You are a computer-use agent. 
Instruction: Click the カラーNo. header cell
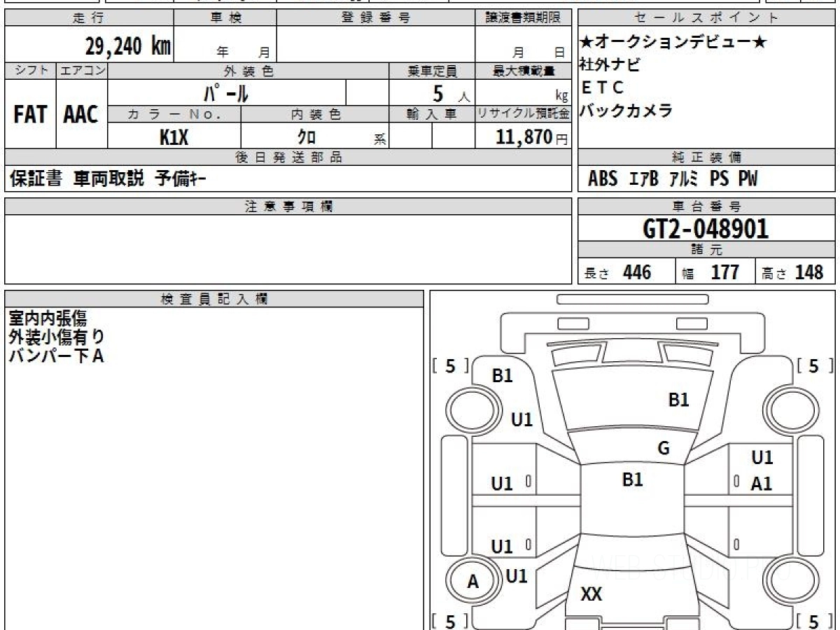pos(174,114)
